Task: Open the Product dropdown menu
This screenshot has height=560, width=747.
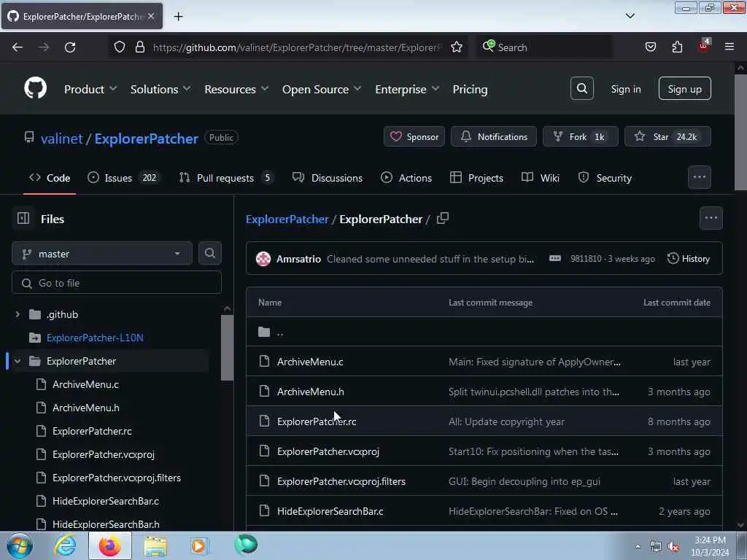Action: [90, 89]
